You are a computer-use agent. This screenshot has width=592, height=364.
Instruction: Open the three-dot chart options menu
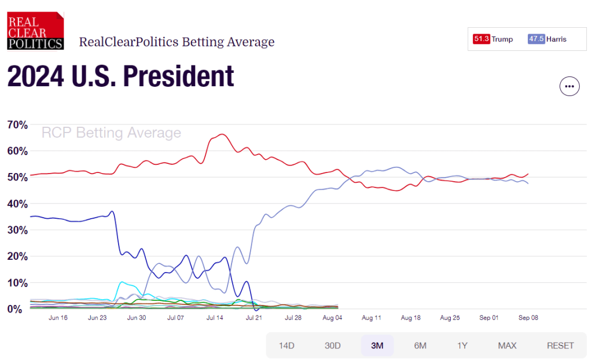click(569, 86)
